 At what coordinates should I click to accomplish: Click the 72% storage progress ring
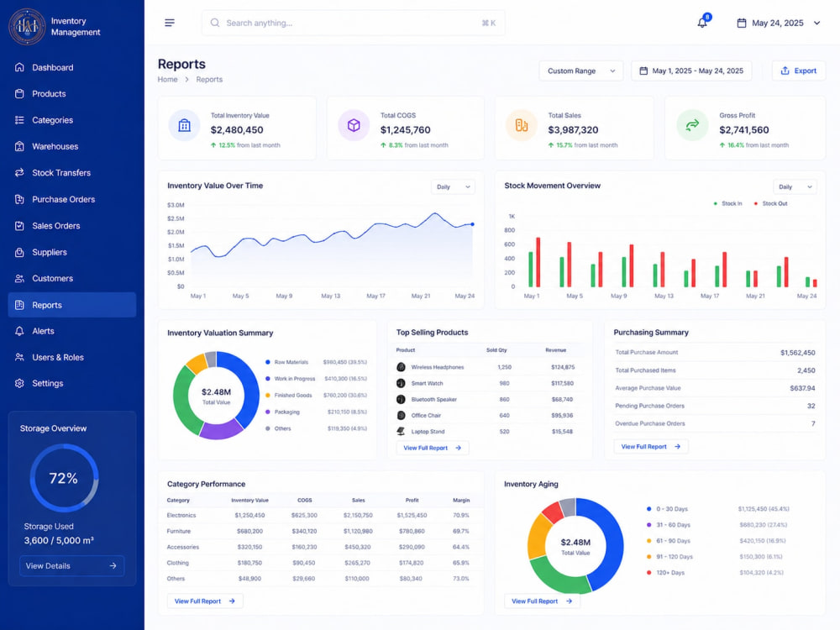coord(64,478)
